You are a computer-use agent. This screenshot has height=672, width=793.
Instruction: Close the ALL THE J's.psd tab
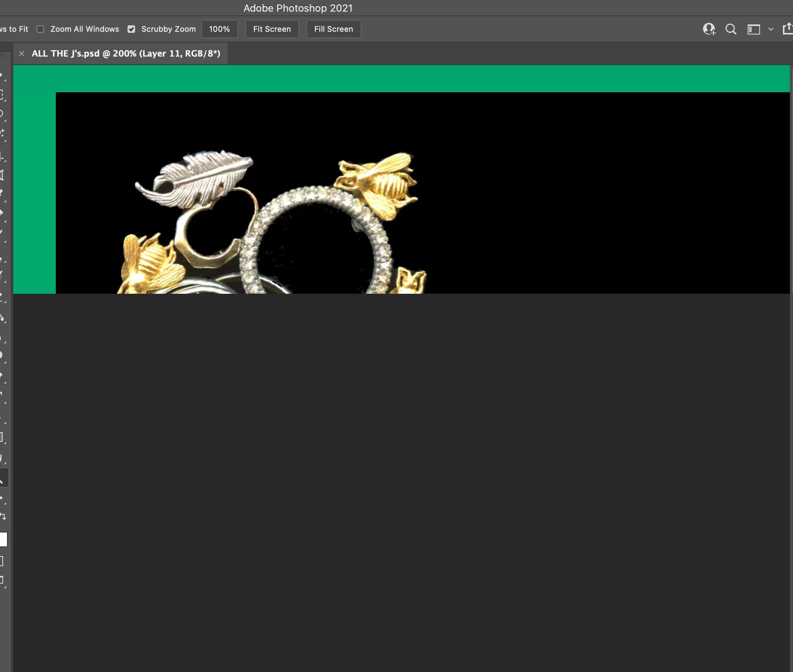pos(22,53)
